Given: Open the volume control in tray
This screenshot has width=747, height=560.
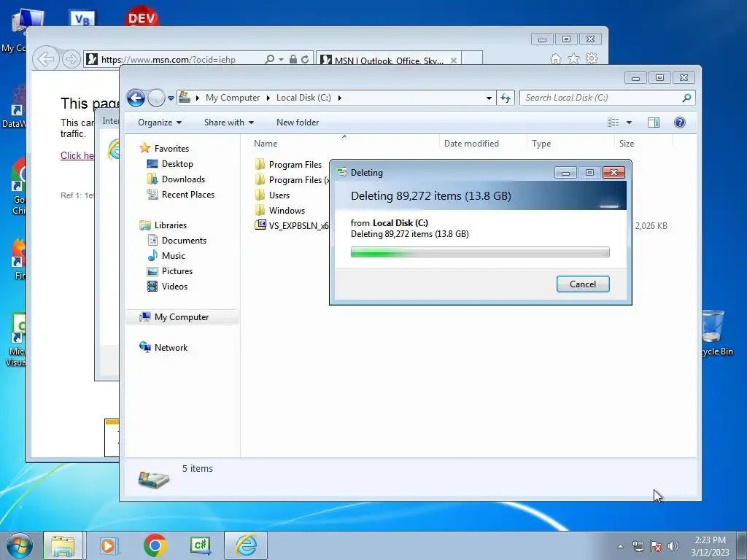Looking at the screenshot, I should pos(673,546).
